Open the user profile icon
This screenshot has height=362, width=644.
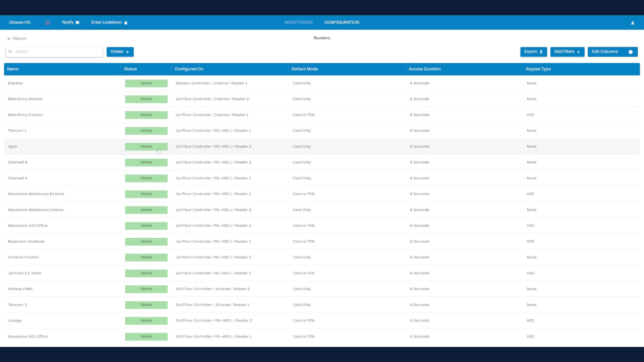tap(632, 23)
